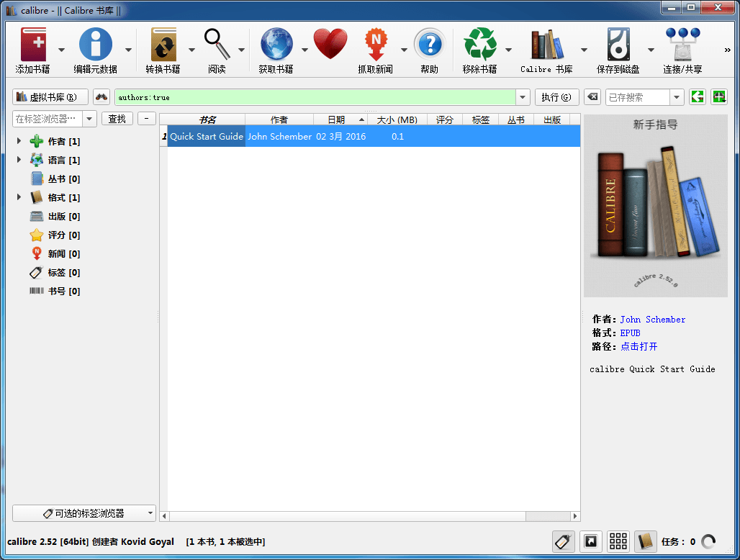Click the collapse all minus button
The image size is (740, 560).
click(147, 119)
